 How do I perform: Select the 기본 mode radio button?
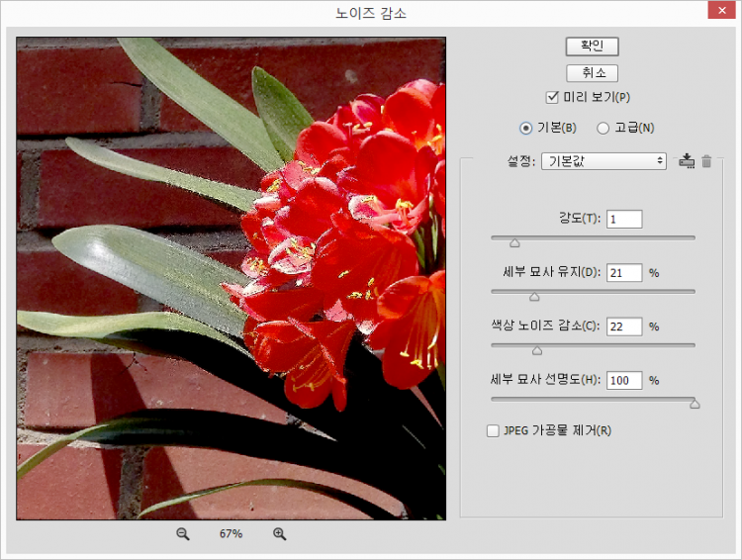525,128
